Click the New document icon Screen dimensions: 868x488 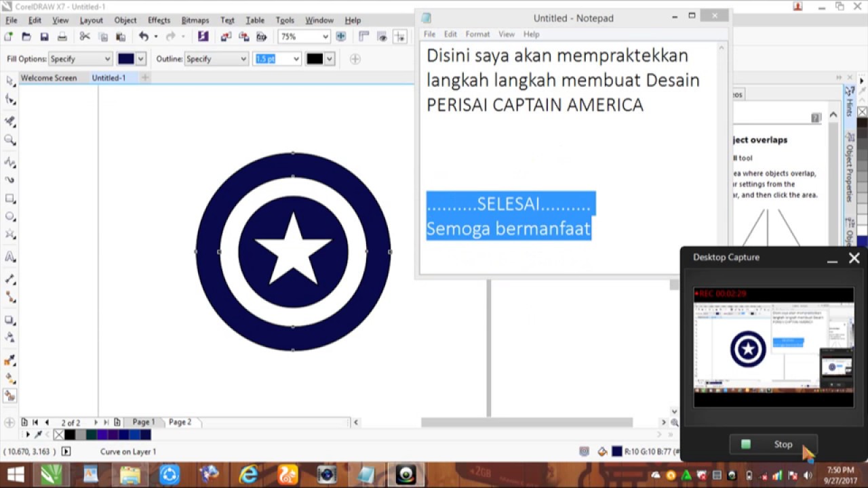[x=9, y=37]
